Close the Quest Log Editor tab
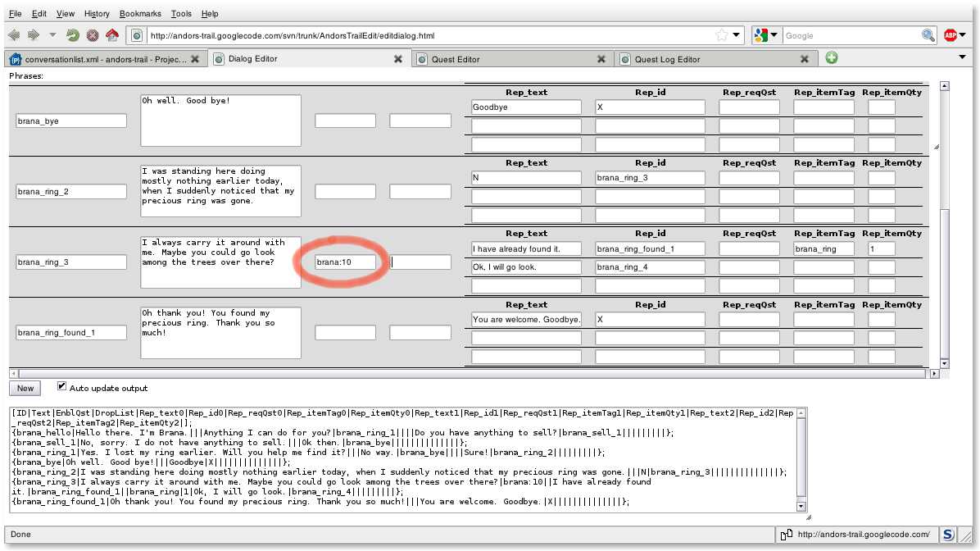This screenshot has height=551, width=980. point(805,59)
